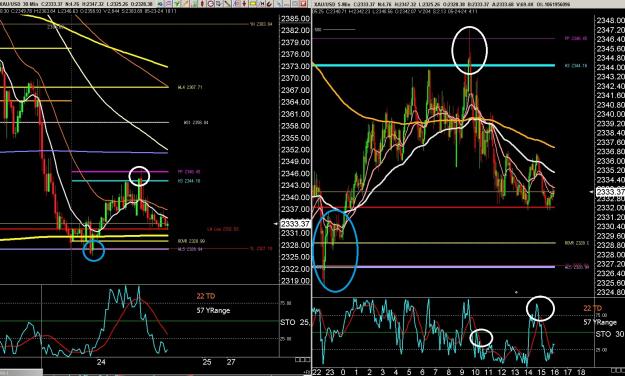Image resolution: width=625 pixels, height=376 pixels.
Task: Click the diagonal line drawing tool icon
Action: pyautogui.click(x=228, y=4)
